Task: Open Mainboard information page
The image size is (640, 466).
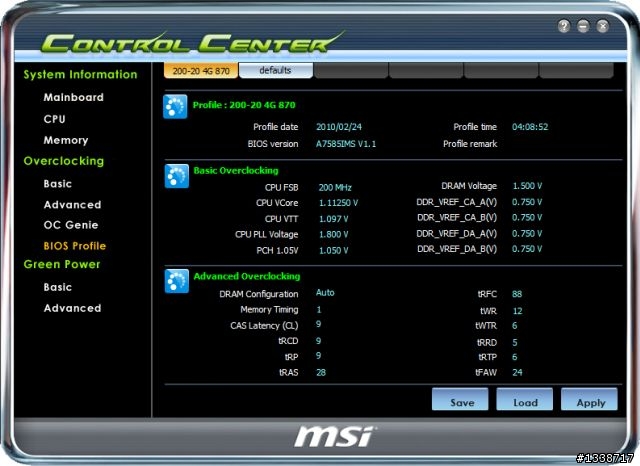Action: pyautogui.click(x=73, y=97)
